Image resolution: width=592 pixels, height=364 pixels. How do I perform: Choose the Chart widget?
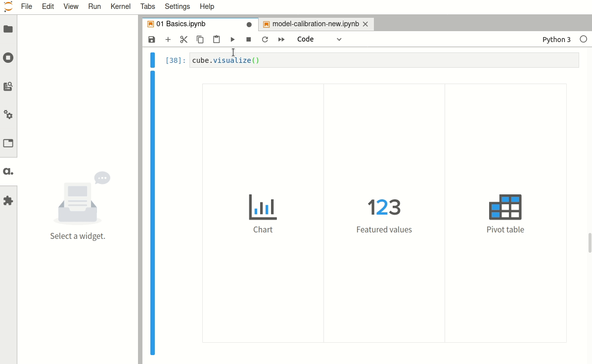263,213
